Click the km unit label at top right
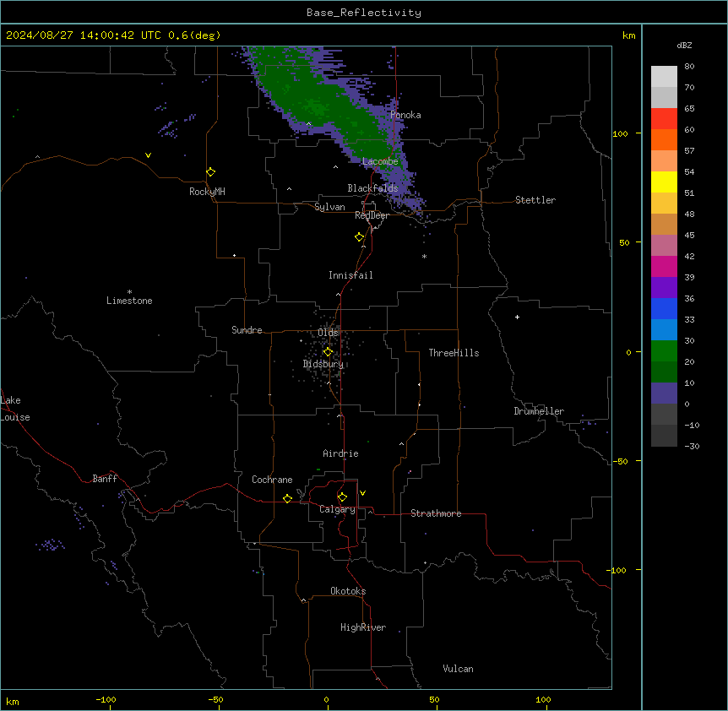This screenshot has height=711, width=728. [628, 35]
